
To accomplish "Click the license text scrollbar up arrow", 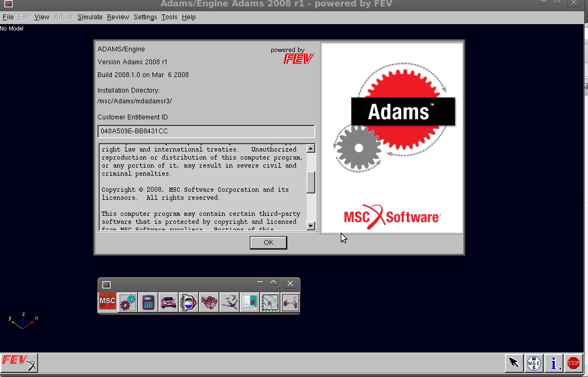I will pos(310,149).
